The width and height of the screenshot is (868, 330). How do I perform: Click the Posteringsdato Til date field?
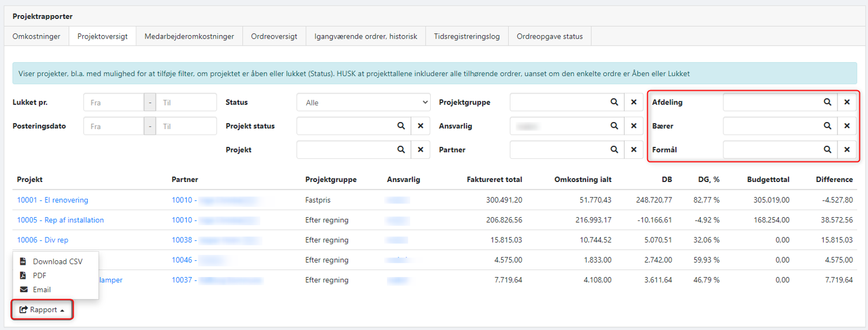(x=186, y=126)
